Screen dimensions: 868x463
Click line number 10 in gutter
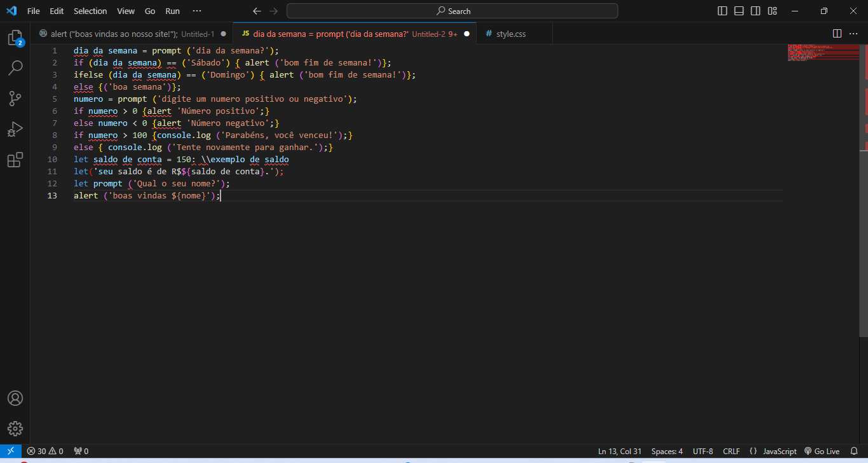52,160
